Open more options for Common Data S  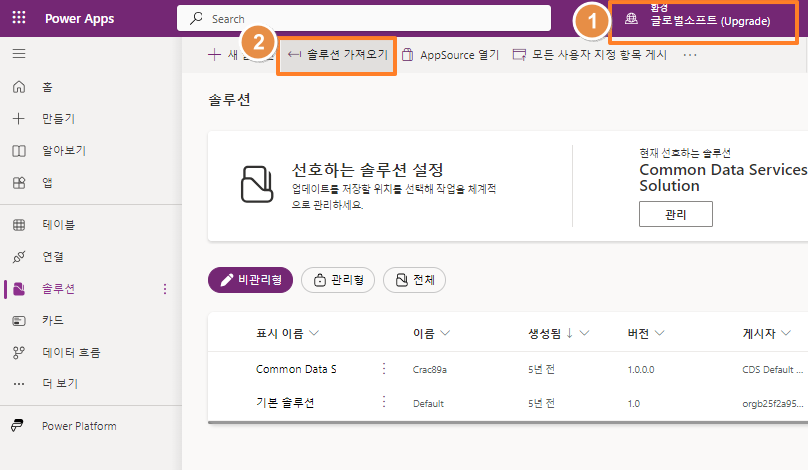tap(384, 369)
